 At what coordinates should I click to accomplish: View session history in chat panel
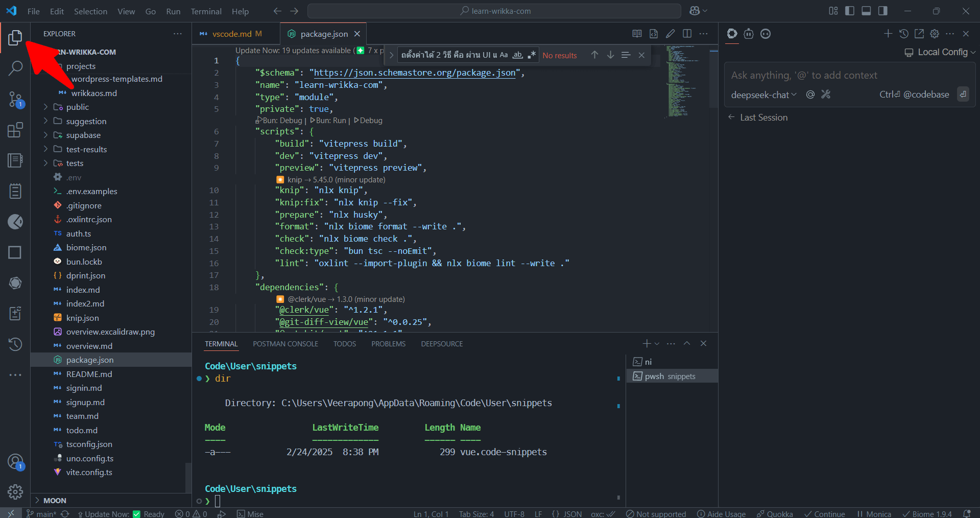(903, 34)
